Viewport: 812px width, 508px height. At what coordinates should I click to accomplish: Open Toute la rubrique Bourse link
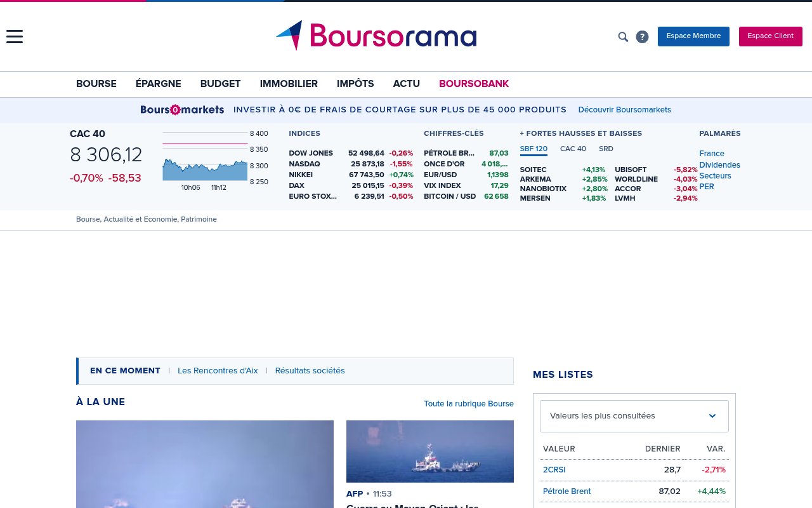(x=469, y=404)
